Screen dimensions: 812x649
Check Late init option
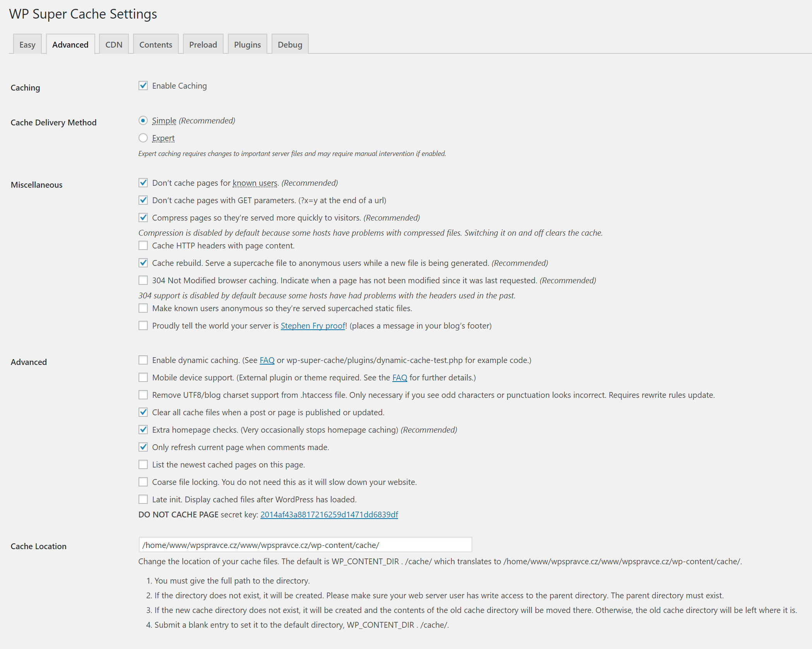tap(143, 499)
